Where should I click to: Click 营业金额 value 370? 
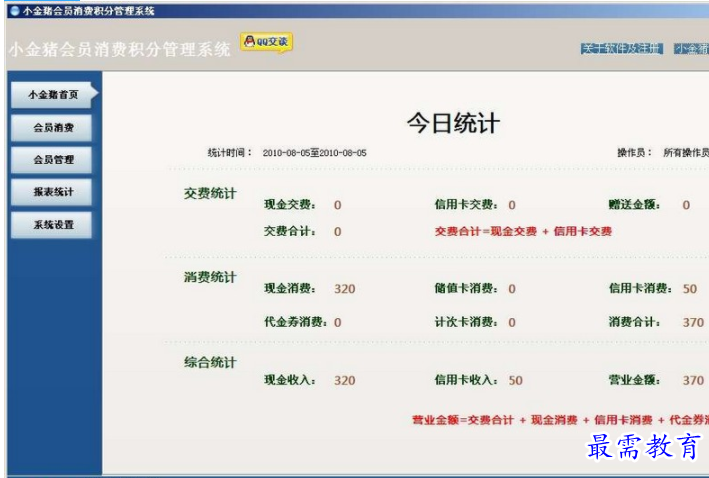click(x=693, y=380)
